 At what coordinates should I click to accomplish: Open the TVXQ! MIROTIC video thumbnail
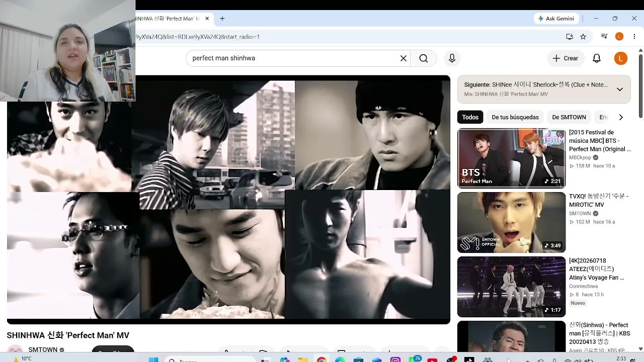click(x=511, y=222)
